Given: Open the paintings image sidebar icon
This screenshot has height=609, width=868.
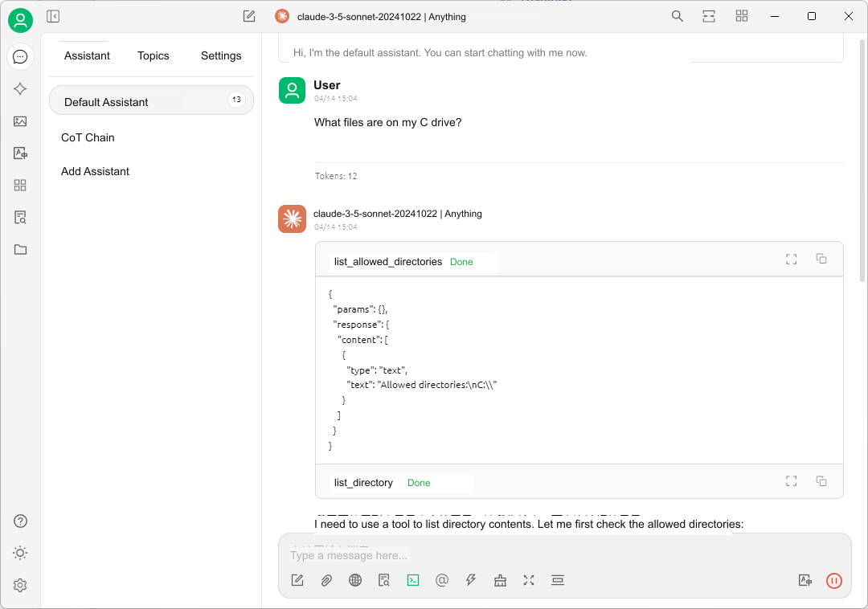Looking at the screenshot, I should [x=20, y=121].
